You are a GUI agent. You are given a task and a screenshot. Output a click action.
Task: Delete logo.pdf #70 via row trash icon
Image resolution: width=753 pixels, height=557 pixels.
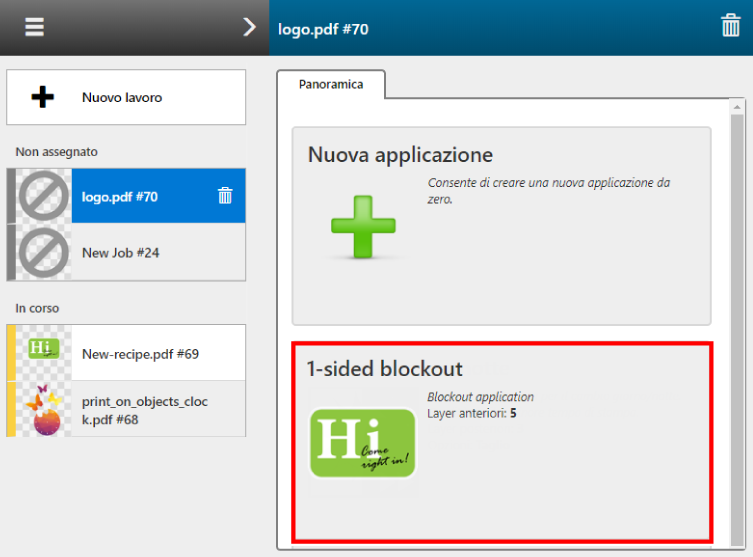[x=225, y=195]
